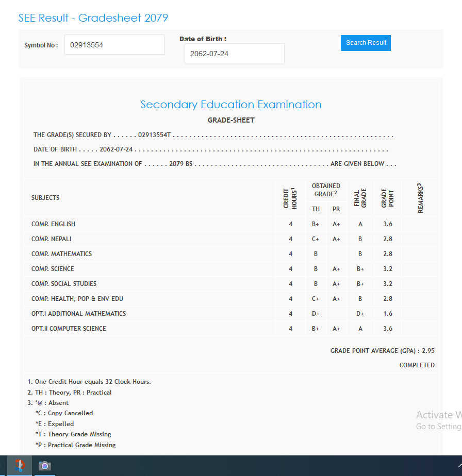The height and width of the screenshot is (476, 462).
Task: Click the COMPLETED status text
Action: (417, 365)
